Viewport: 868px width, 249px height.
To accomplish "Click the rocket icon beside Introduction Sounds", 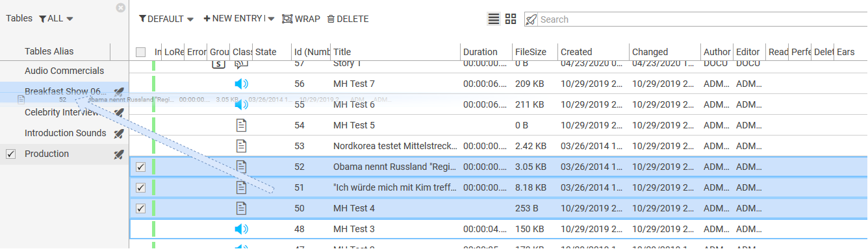I will [x=118, y=134].
